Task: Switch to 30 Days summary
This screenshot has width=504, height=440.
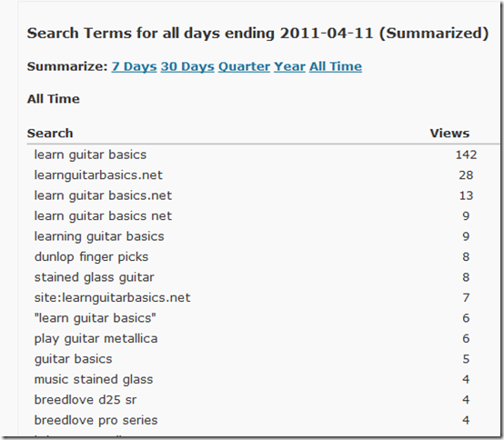Action: tap(187, 66)
